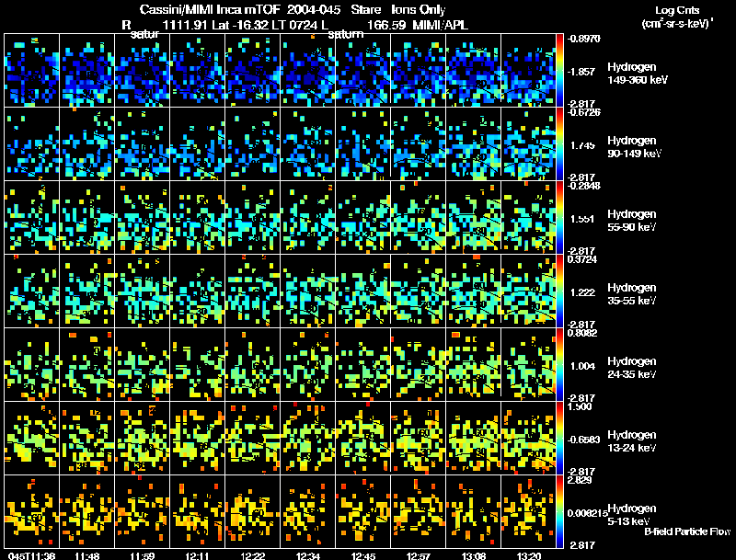Click the 'Hydrogen 35-55 keV' row label
736x560 pixels.
coord(632,294)
